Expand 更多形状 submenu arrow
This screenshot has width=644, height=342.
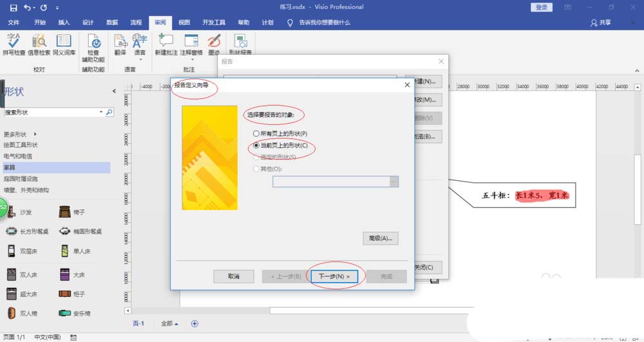35,134
